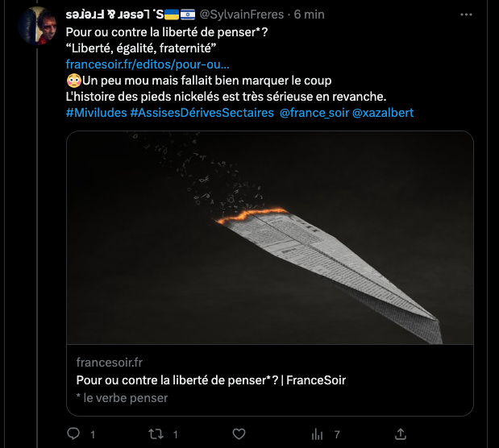499x448 pixels.
Task: Click the burning paper airplane preview image
Action: pyautogui.click(x=270, y=238)
